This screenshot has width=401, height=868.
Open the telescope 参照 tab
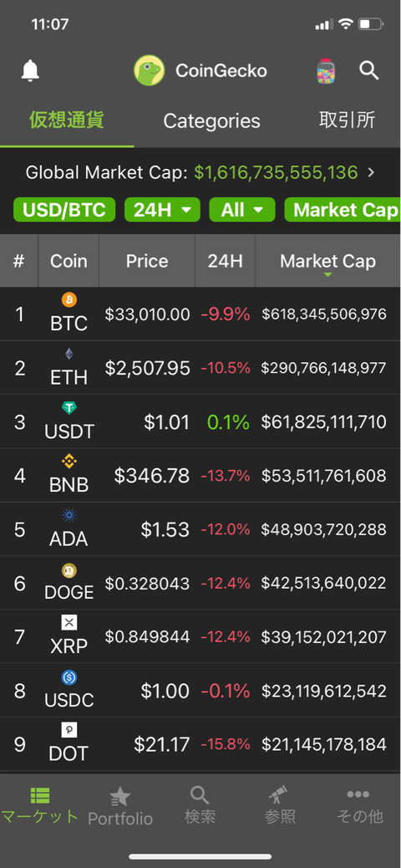coord(278,805)
